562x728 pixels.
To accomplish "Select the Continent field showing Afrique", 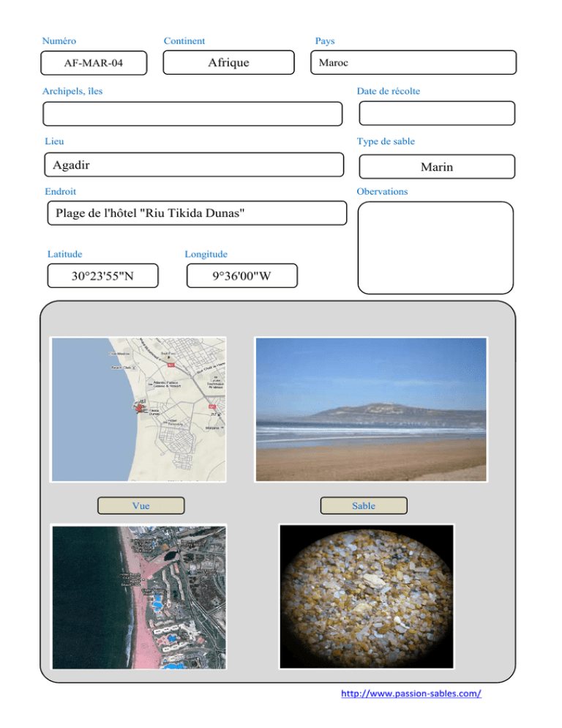I will coord(228,62).
